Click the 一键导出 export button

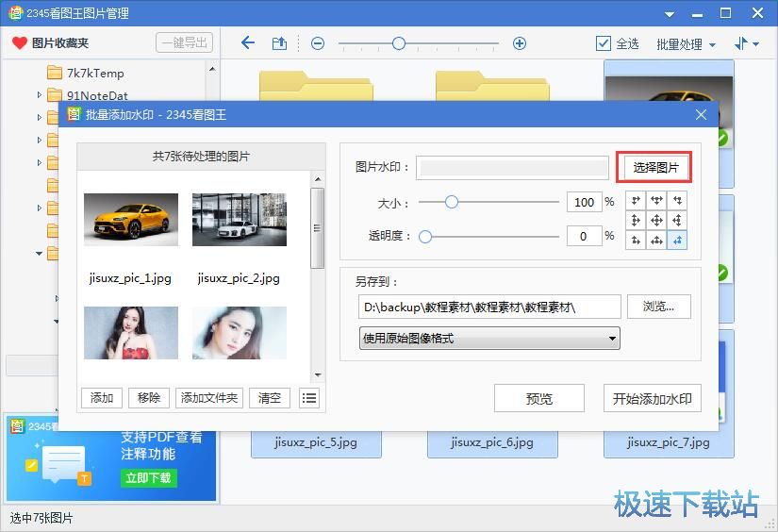pos(184,42)
